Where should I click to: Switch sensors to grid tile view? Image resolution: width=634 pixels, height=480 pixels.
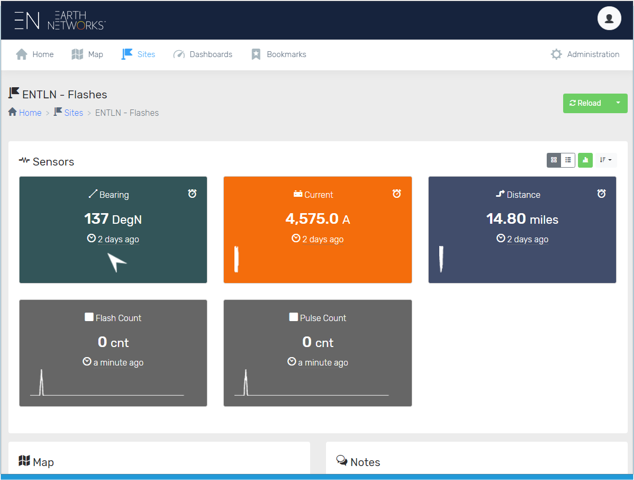click(553, 160)
